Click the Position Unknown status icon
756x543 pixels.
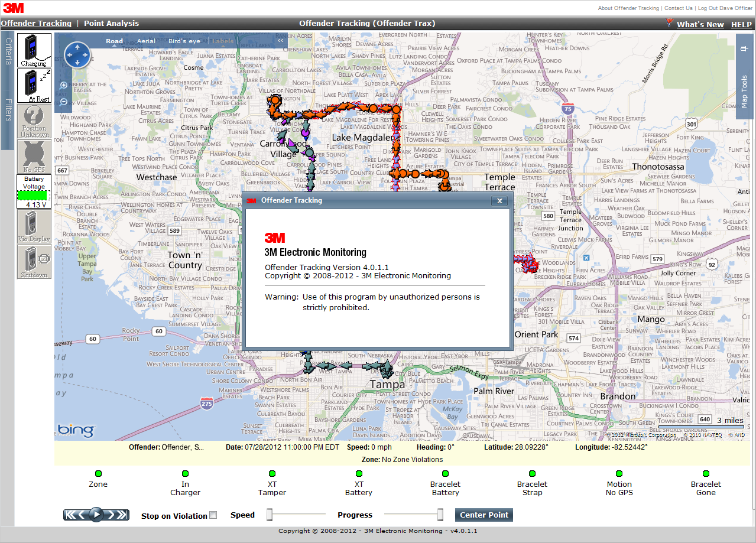point(34,122)
